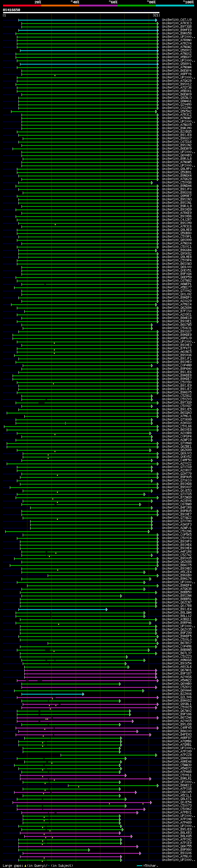This screenshot has height=868, width=197.
Task: Click the UniRef100_Q8LKT1 label
Action: click(x=177, y=799)
